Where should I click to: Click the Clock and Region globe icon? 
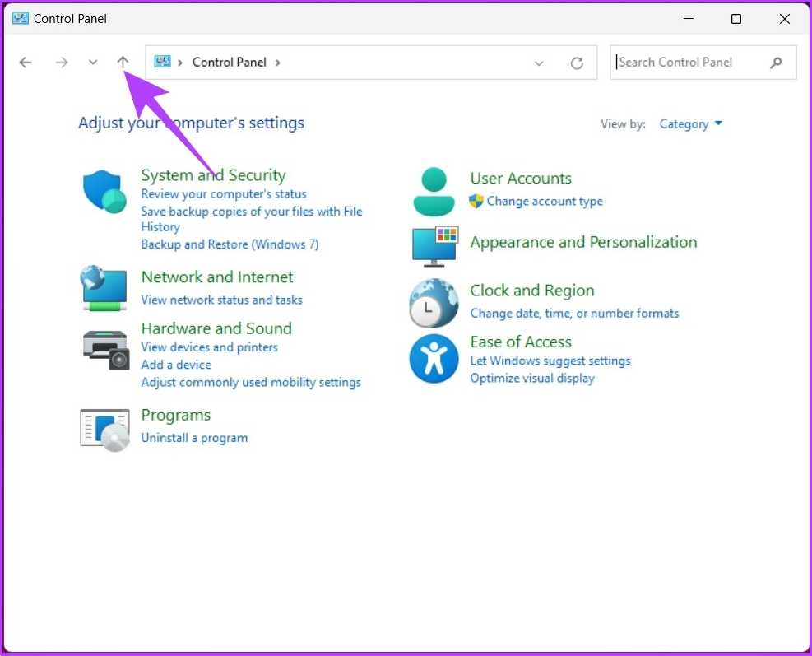[x=434, y=303]
